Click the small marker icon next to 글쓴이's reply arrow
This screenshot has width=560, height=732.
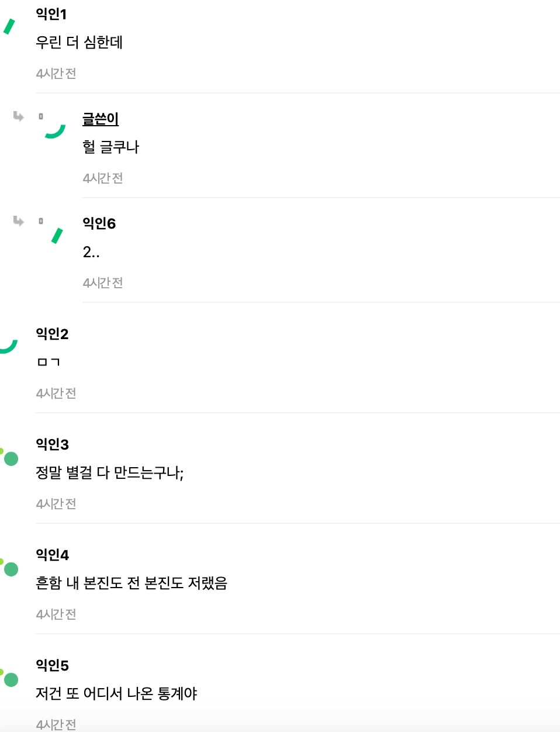tap(40, 116)
